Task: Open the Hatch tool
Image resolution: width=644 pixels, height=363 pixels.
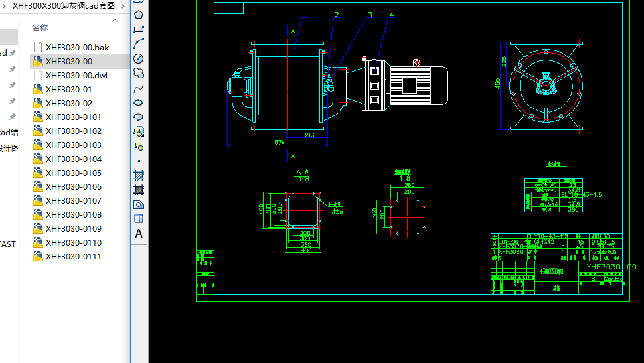Action: (x=139, y=175)
